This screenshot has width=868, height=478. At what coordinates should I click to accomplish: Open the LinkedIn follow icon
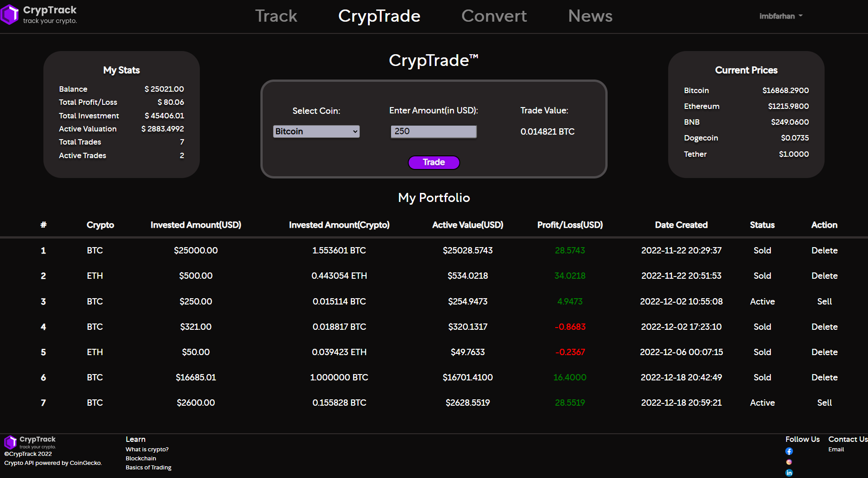point(789,473)
